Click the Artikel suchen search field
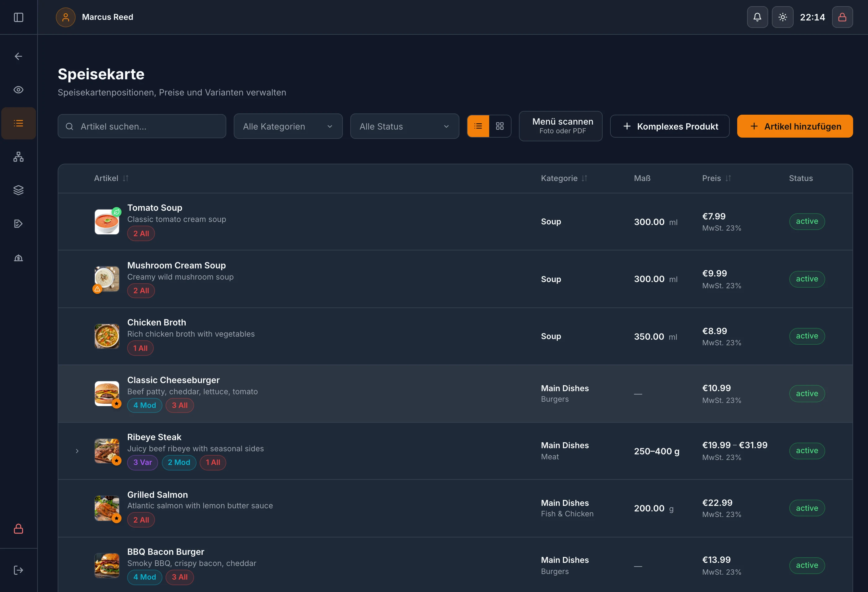This screenshot has width=868, height=592. 142,126
